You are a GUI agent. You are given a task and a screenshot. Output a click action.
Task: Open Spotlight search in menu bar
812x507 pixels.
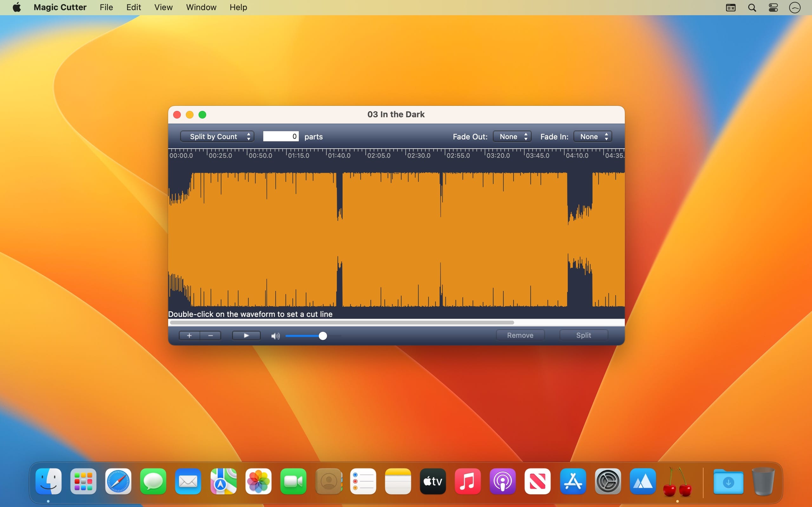coord(752,8)
